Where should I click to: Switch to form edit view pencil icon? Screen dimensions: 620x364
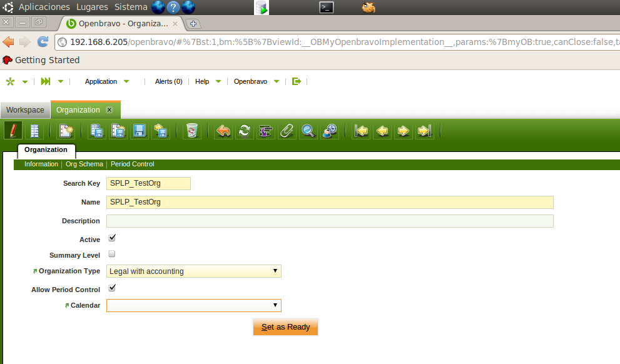pos(13,131)
